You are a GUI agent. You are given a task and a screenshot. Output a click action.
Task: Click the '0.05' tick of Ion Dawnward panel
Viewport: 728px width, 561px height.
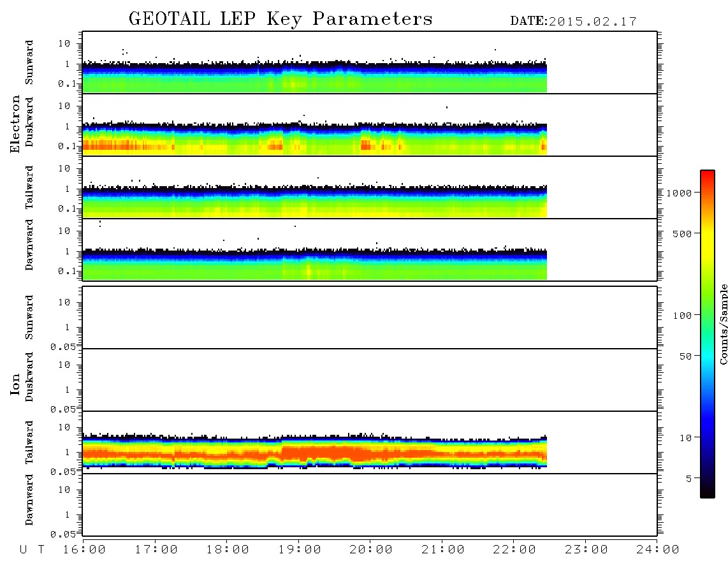point(62,534)
